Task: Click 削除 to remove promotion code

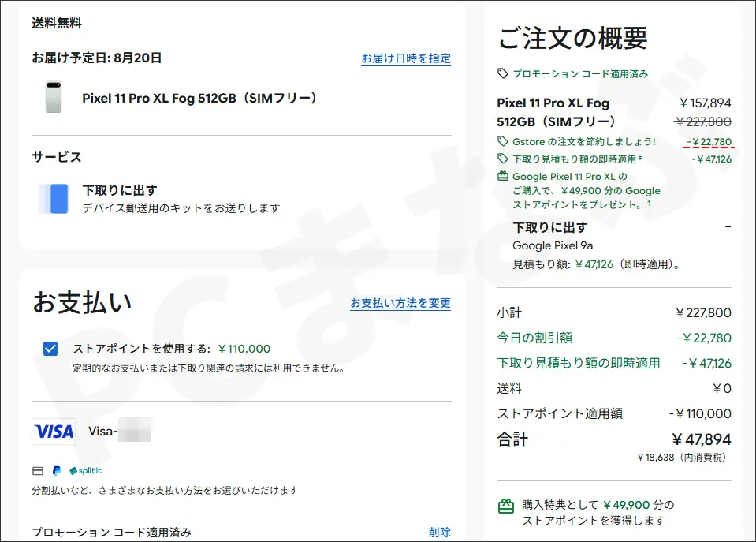Action: (440, 533)
